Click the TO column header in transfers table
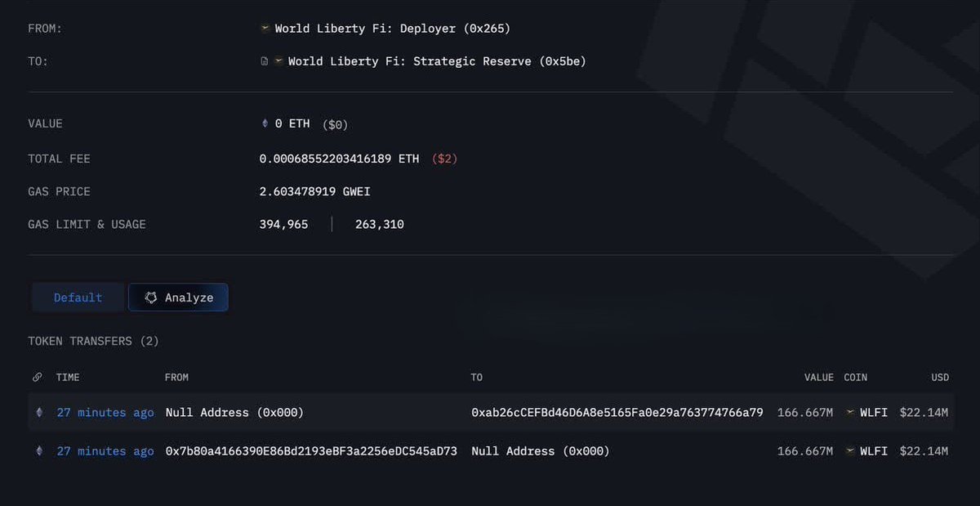 (x=477, y=378)
